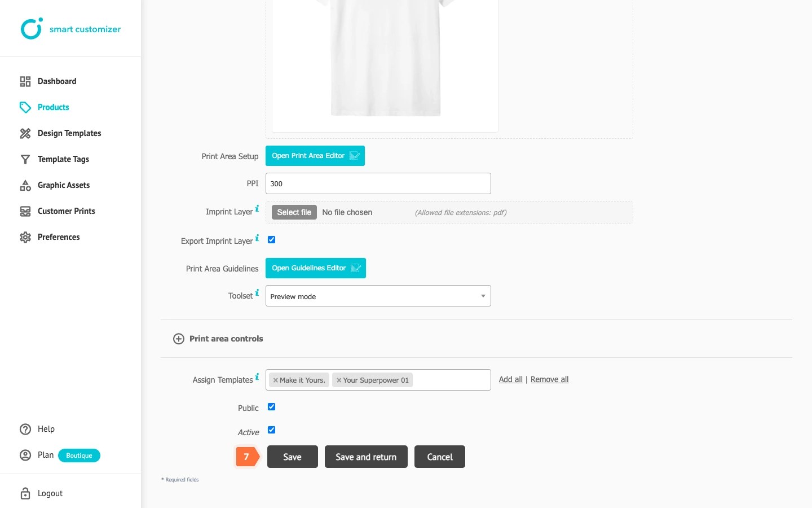Screen dimensions: 812x508
Task: Open Preferences with the gear icon
Action: [x=25, y=237]
